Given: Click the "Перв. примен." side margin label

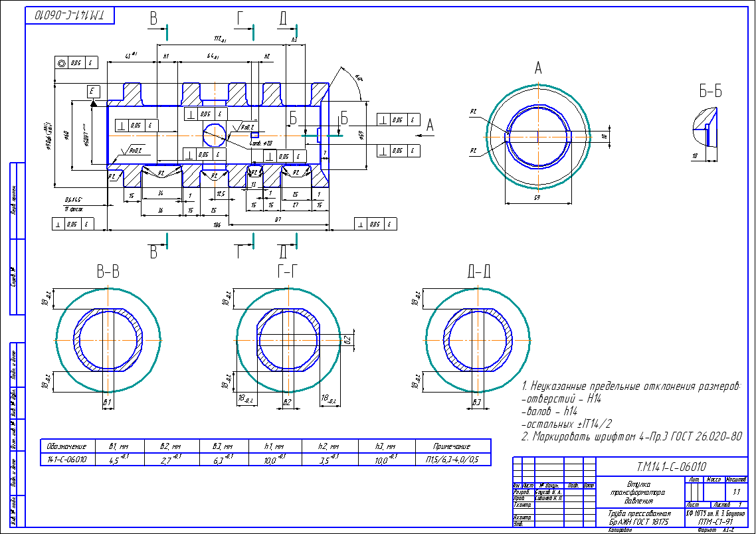Looking at the screenshot, I should tap(15, 199).
